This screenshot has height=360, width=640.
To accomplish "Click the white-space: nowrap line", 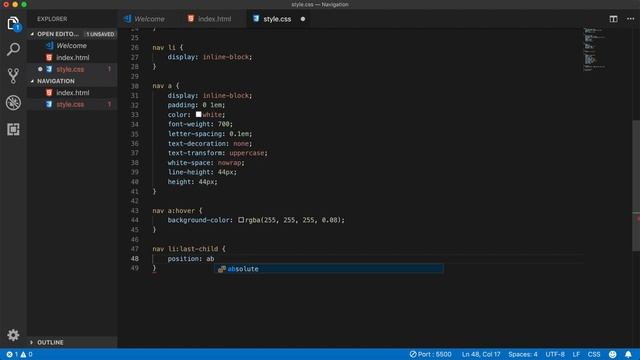I will (206, 162).
